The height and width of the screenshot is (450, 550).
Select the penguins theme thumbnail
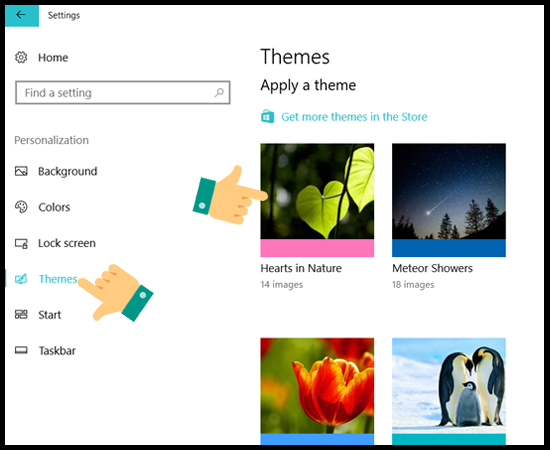point(449,386)
